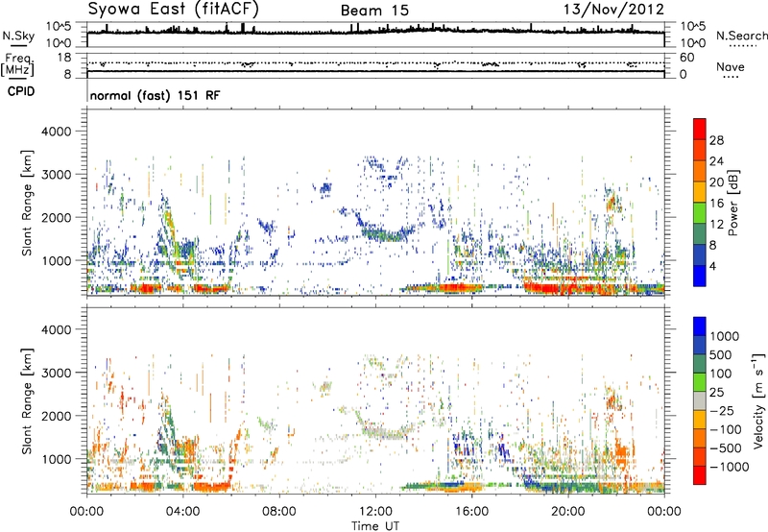Click the '20:00' time axis tick
Screen dimensions: 768x532
click(568, 512)
